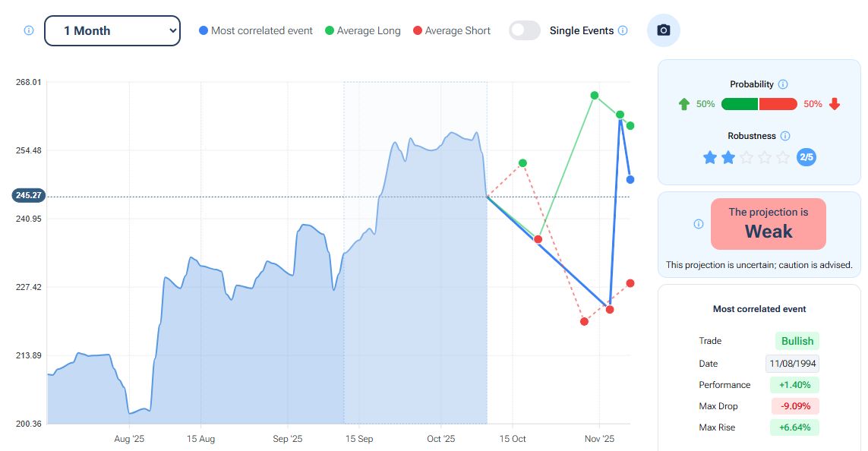The width and height of the screenshot is (868, 451).
Task: Click the camera screenshot icon
Action: [x=663, y=30]
